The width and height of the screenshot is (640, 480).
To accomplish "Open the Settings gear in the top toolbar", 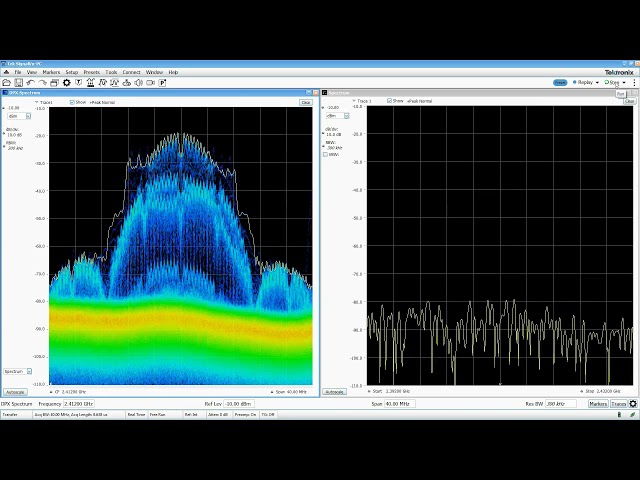I will 67,83.
